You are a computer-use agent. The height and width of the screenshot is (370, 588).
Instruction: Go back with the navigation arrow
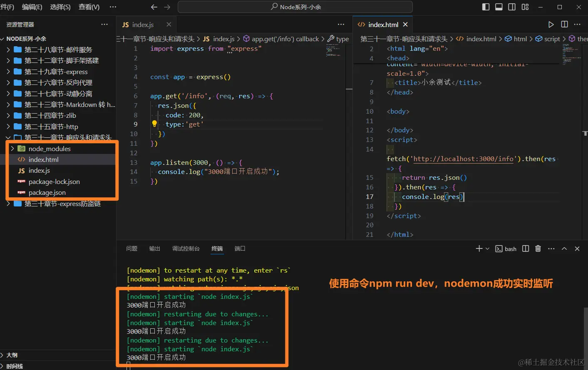pos(154,7)
